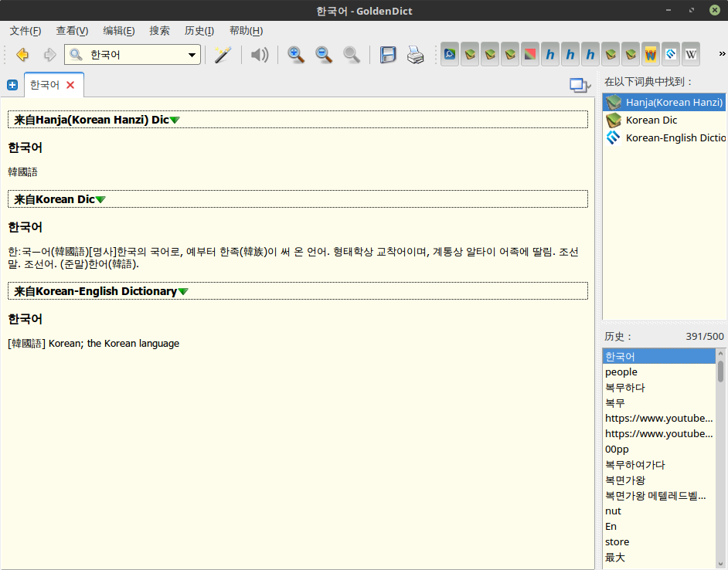Click the pronounce word speaker icon
Viewport: 728px width, 570px height.
259,54
